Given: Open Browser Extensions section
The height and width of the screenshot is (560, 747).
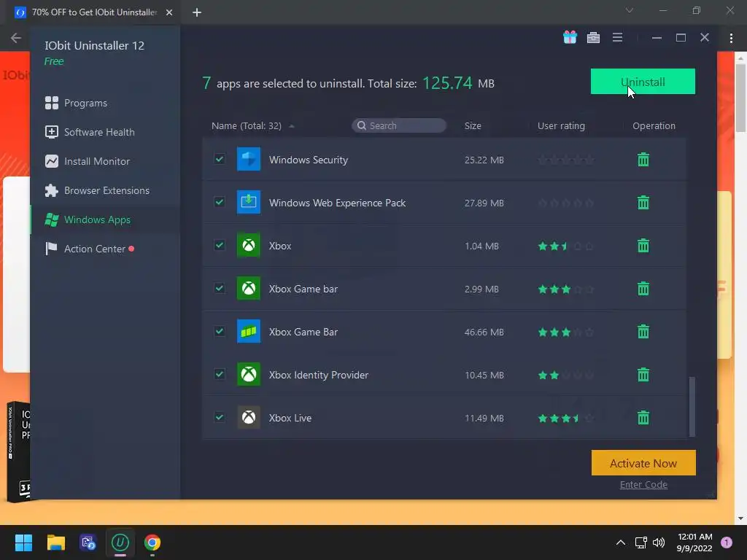Looking at the screenshot, I should [x=97, y=190].
